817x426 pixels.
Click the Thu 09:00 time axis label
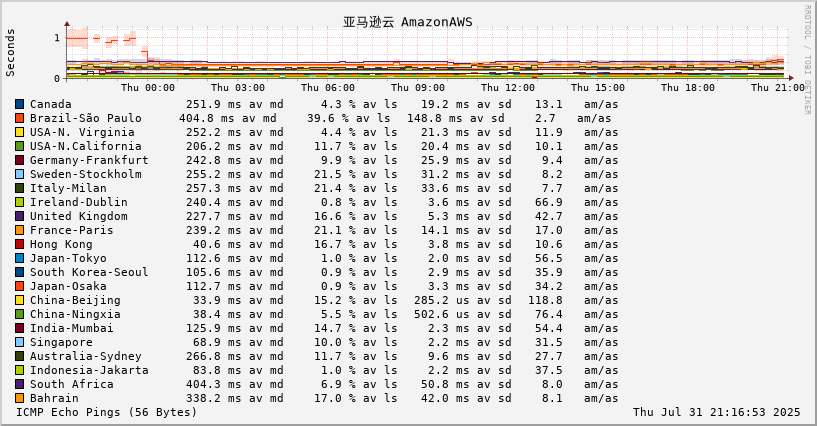point(418,87)
